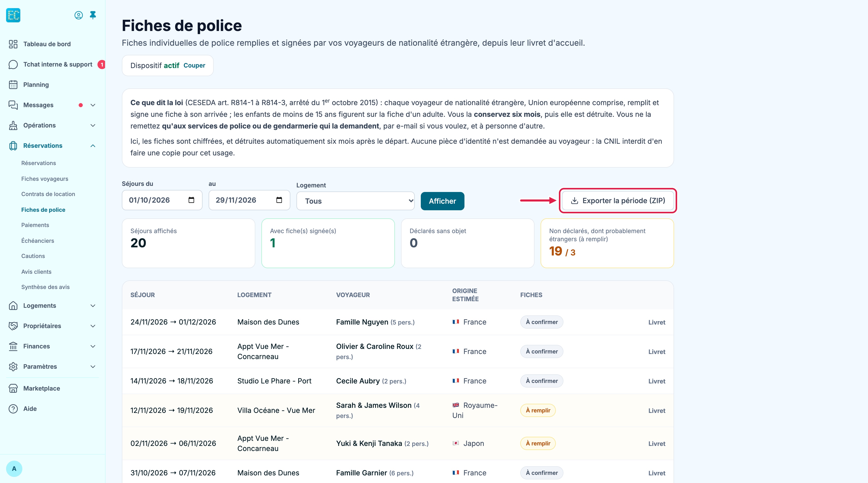This screenshot has width=868, height=483.
Task: Open the Logement 'Tous' dropdown
Action: [356, 201]
